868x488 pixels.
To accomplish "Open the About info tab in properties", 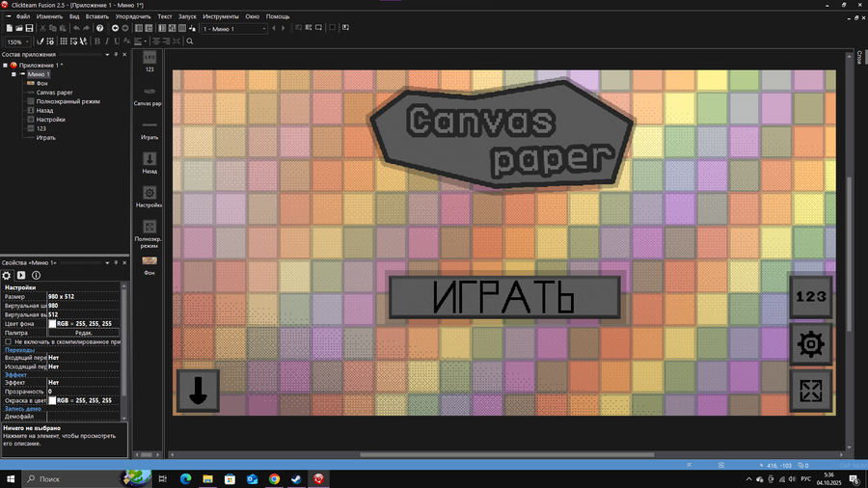I will pyautogui.click(x=36, y=275).
